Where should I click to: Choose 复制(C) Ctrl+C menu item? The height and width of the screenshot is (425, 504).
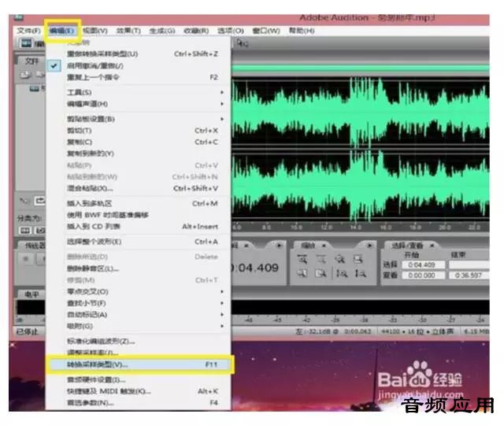click(x=139, y=142)
